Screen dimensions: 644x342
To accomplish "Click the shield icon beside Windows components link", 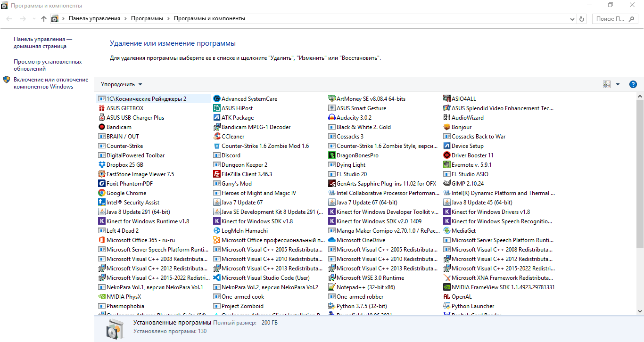I will pos(7,80).
